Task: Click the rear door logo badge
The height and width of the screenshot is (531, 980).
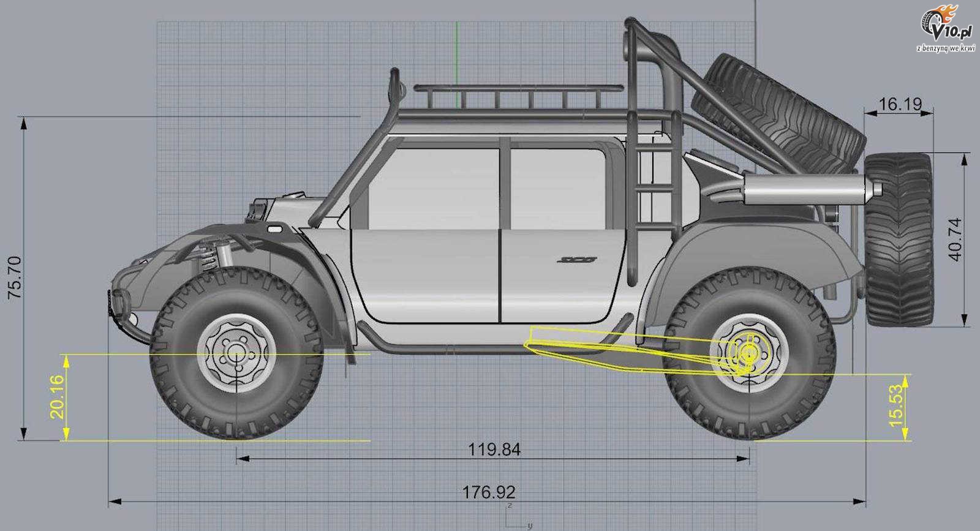Action: (577, 260)
